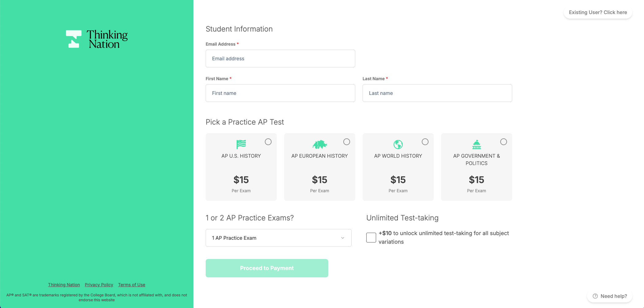Screen dimensions: 644x308
Task: Click the help question mark icon
Action: pos(595,296)
